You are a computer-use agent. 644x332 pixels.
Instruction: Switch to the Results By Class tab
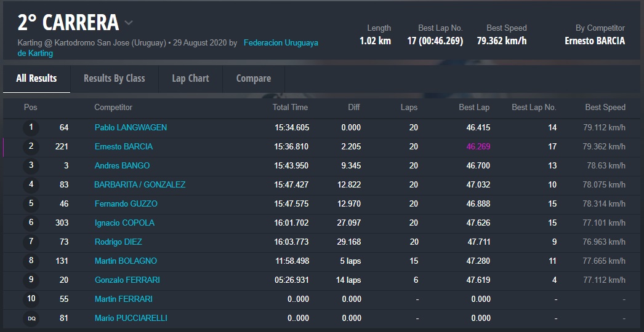(x=114, y=79)
